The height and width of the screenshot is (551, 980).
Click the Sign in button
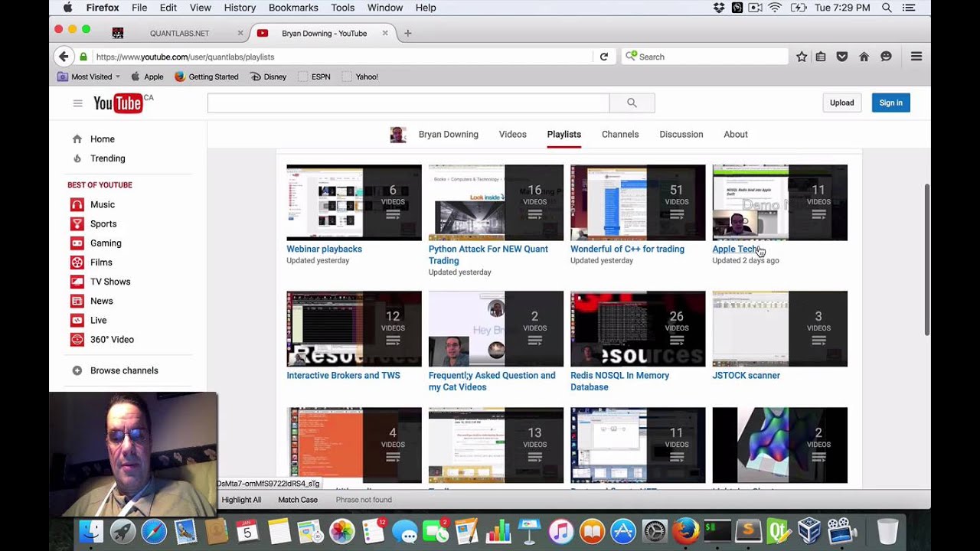(x=890, y=103)
